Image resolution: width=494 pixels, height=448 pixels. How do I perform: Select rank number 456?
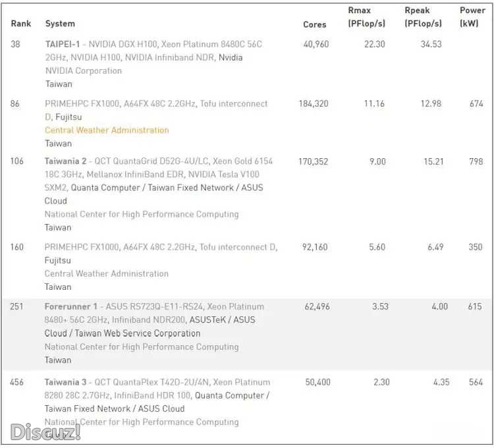pos(17,382)
